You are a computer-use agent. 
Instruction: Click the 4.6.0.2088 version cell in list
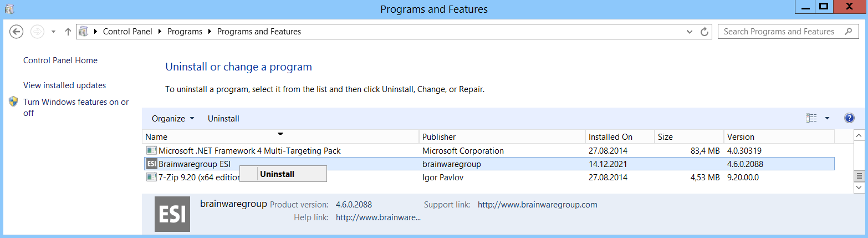(x=746, y=164)
